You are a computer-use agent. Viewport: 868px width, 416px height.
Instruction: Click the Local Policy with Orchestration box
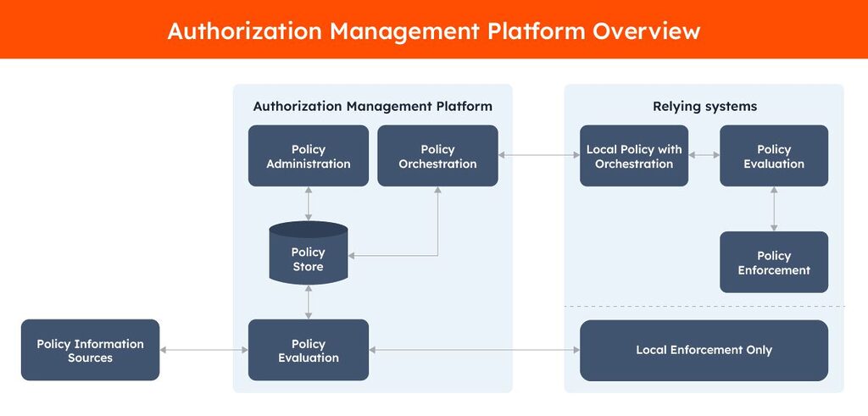coord(633,156)
